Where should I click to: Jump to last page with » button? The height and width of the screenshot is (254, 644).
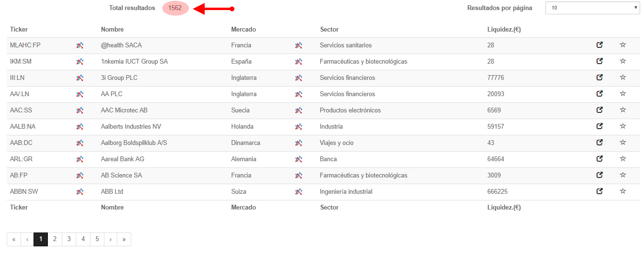pyautogui.click(x=124, y=239)
